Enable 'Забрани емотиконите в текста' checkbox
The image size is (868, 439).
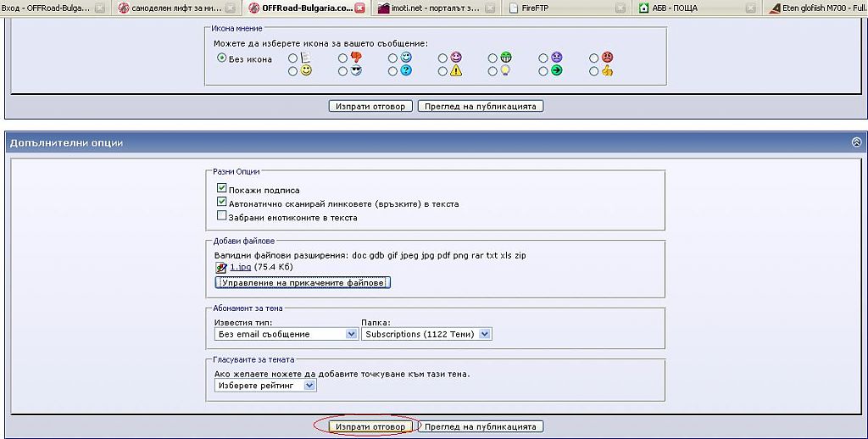click(x=222, y=216)
